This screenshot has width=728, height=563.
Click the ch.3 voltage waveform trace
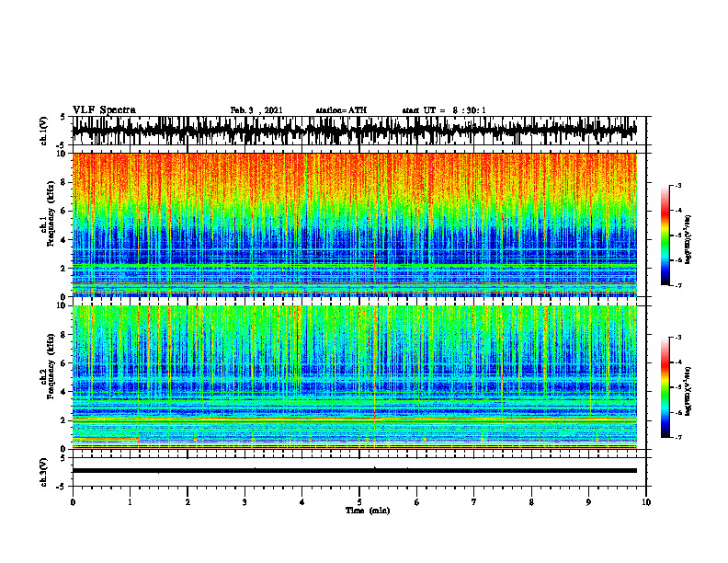click(354, 471)
